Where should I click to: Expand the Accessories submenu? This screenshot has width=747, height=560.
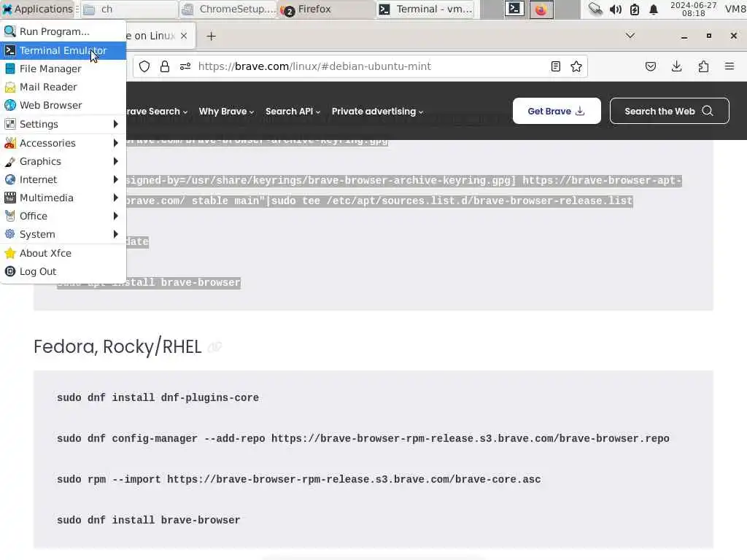[63, 143]
